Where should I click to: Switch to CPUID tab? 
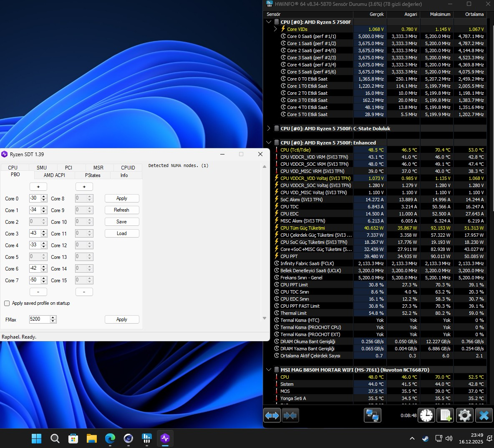coord(128,167)
